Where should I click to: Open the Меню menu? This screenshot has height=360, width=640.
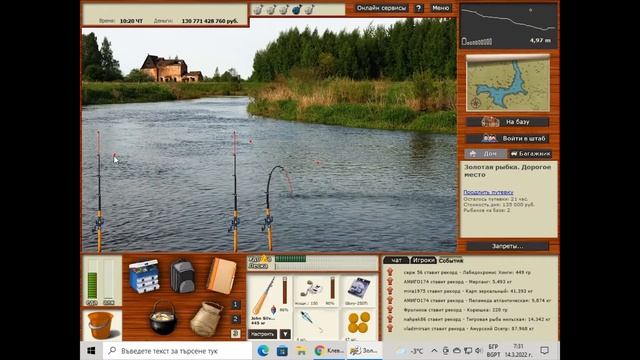point(441,8)
